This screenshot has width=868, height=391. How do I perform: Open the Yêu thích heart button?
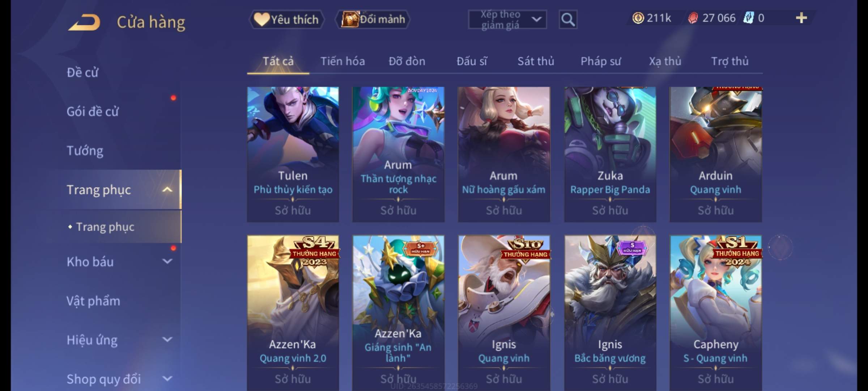click(x=286, y=19)
